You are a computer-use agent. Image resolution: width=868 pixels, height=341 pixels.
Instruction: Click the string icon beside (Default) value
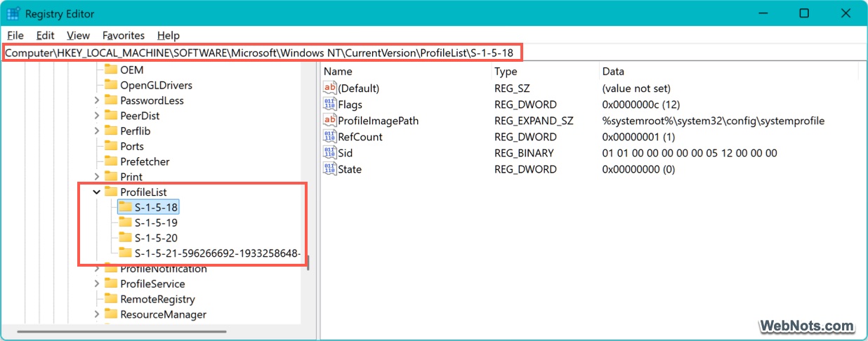pyautogui.click(x=329, y=88)
